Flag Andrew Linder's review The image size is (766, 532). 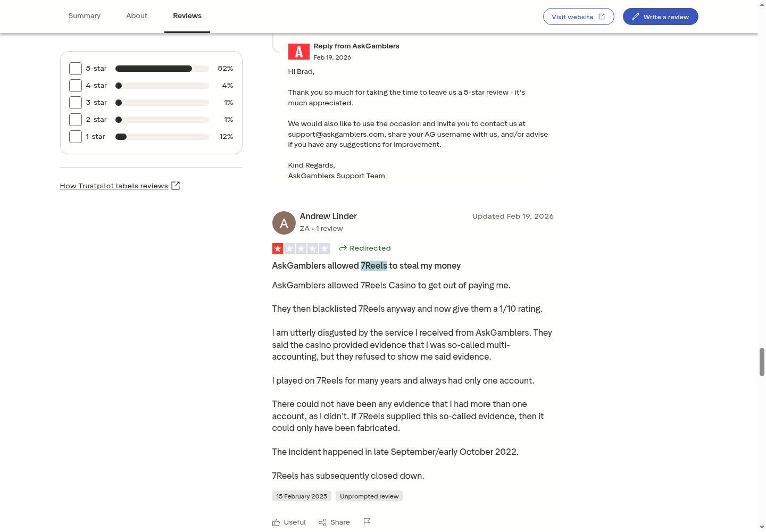point(367,522)
